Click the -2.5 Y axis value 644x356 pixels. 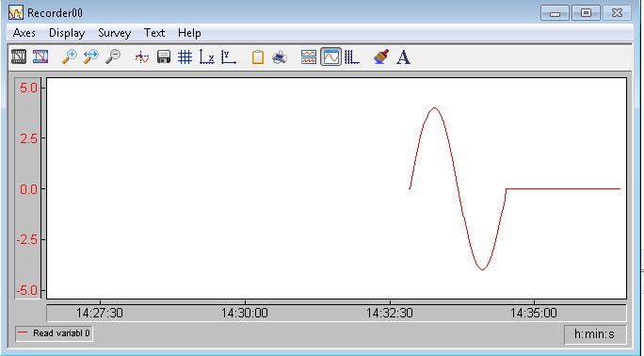[27, 240]
